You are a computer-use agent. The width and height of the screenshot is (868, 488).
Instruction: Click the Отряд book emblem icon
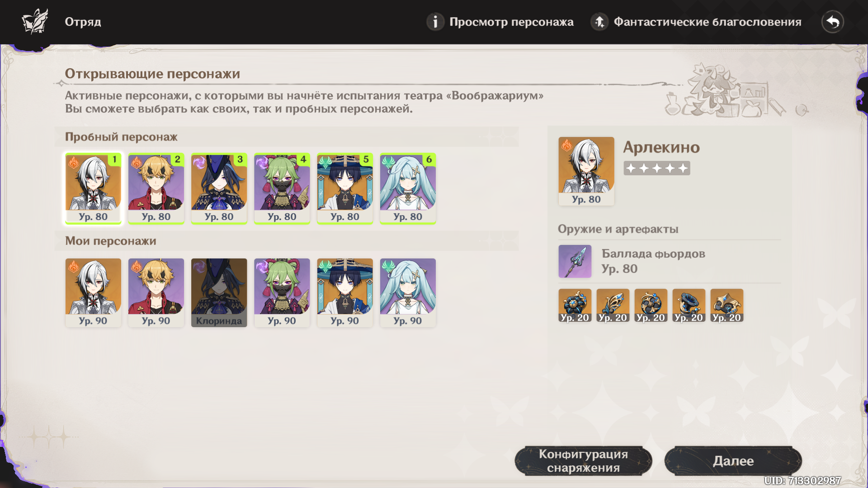pyautogui.click(x=35, y=21)
